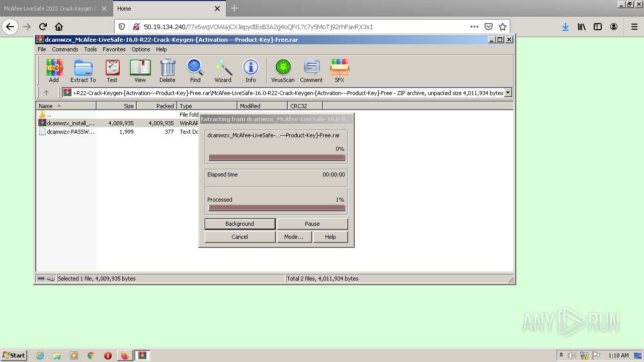Toggle Firefox sidebar icon
Image resolution: width=644 pixels, height=362 pixels.
click(598, 27)
